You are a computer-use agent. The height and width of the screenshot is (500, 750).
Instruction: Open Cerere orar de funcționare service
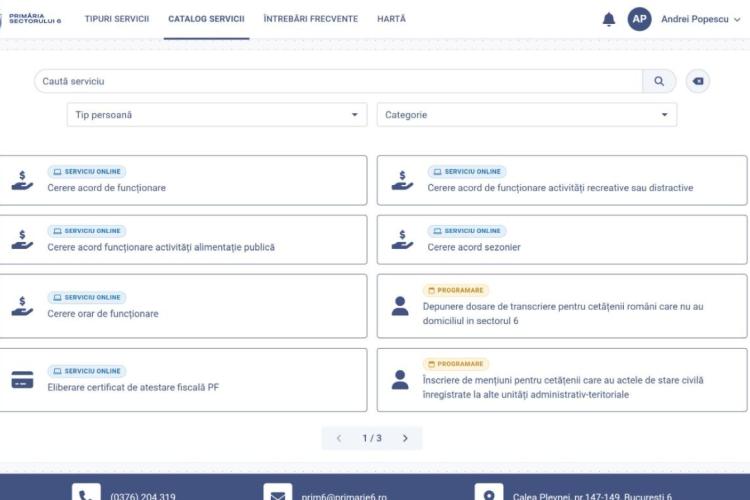click(x=183, y=306)
